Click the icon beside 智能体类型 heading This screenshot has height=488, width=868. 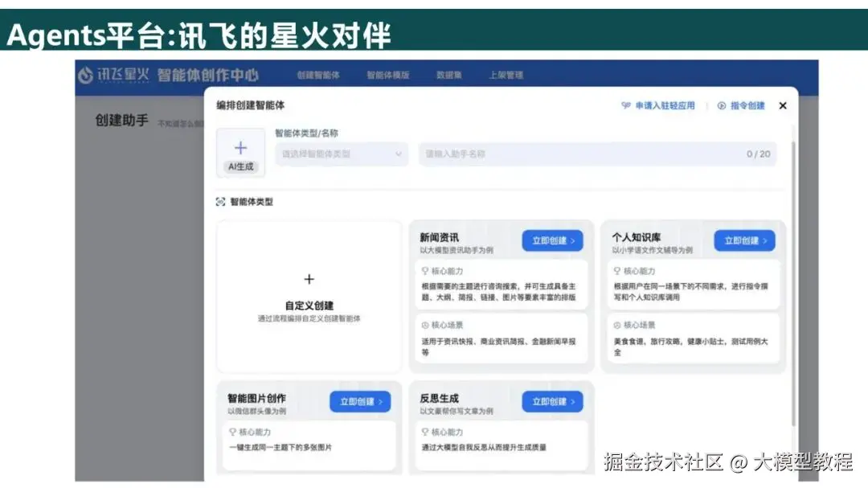tap(220, 202)
